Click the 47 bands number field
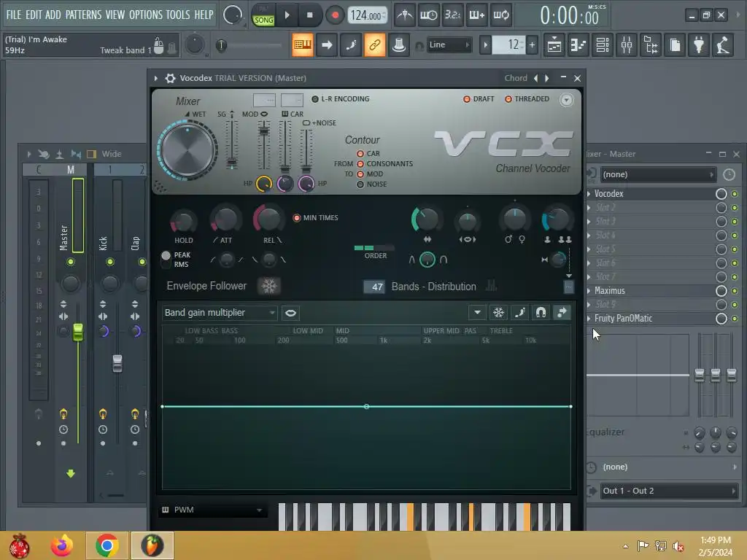The height and width of the screenshot is (560, 747). point(374,287)
